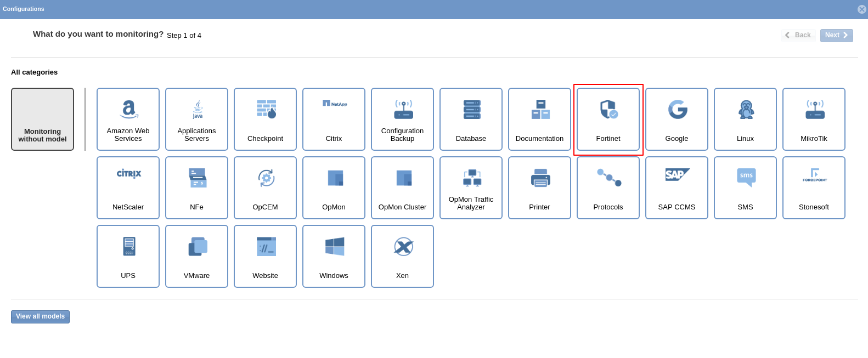Select the SAP CCMS category
This screenshot has height=358, width=868.
(677, 187)
